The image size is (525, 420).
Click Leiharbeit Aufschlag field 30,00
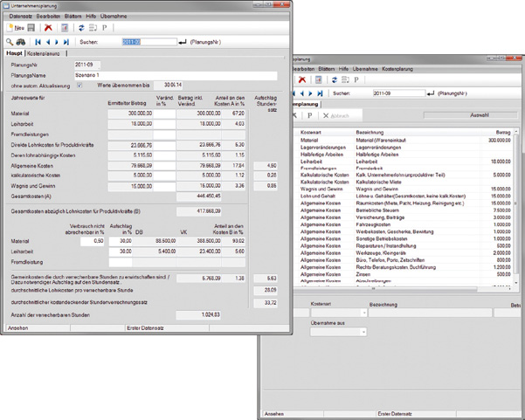pyautogui.click(x=121, y=251)
